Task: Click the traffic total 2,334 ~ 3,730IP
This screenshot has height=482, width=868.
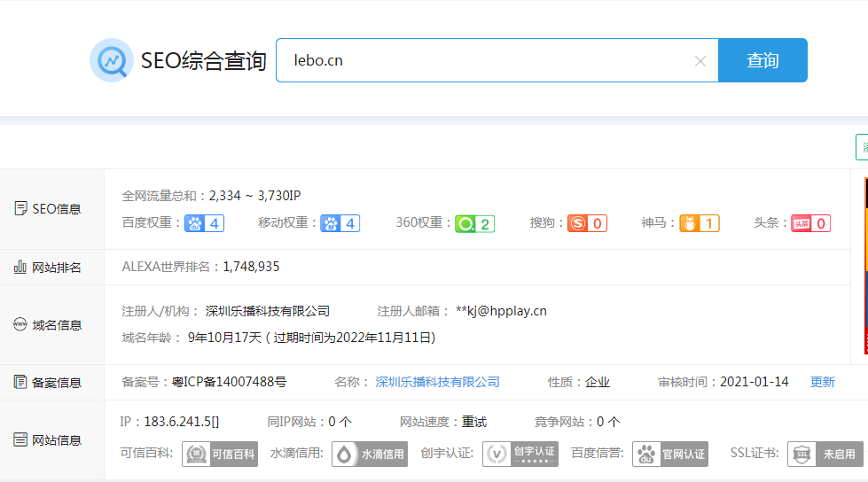Action: (254, 195)
